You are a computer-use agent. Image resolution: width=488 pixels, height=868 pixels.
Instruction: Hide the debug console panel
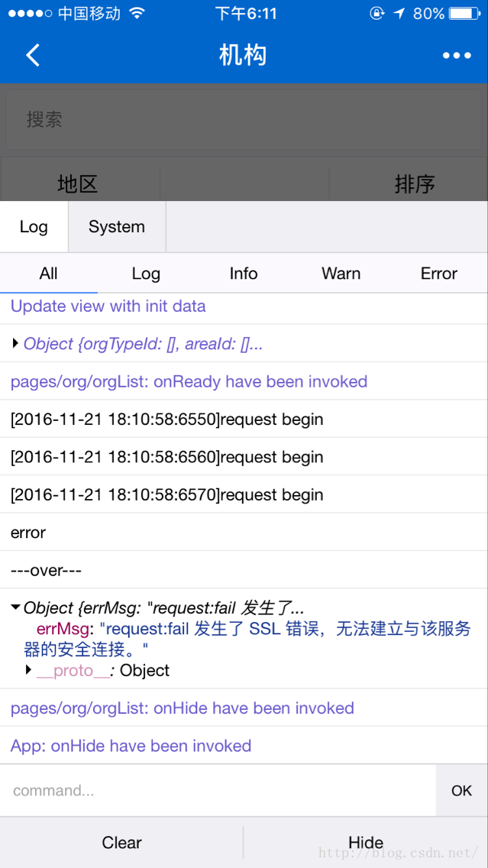(365, 843)
